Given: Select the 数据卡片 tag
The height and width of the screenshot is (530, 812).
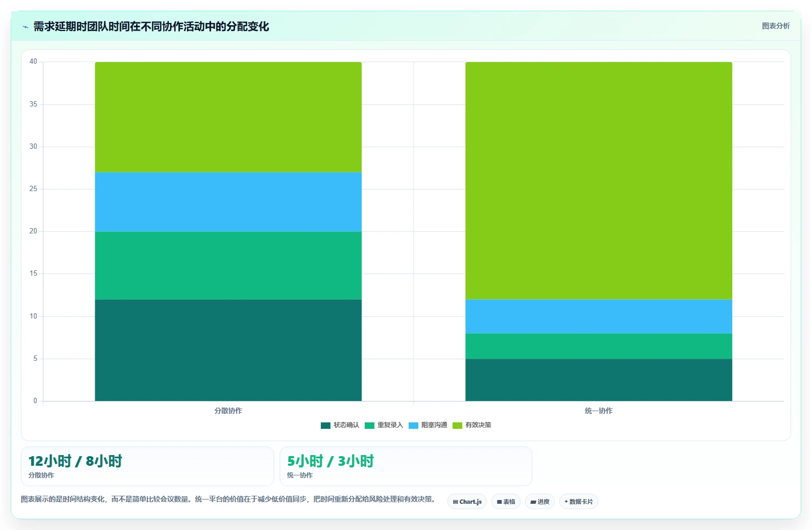Looking at the screenshot, I should coord(578,502).
